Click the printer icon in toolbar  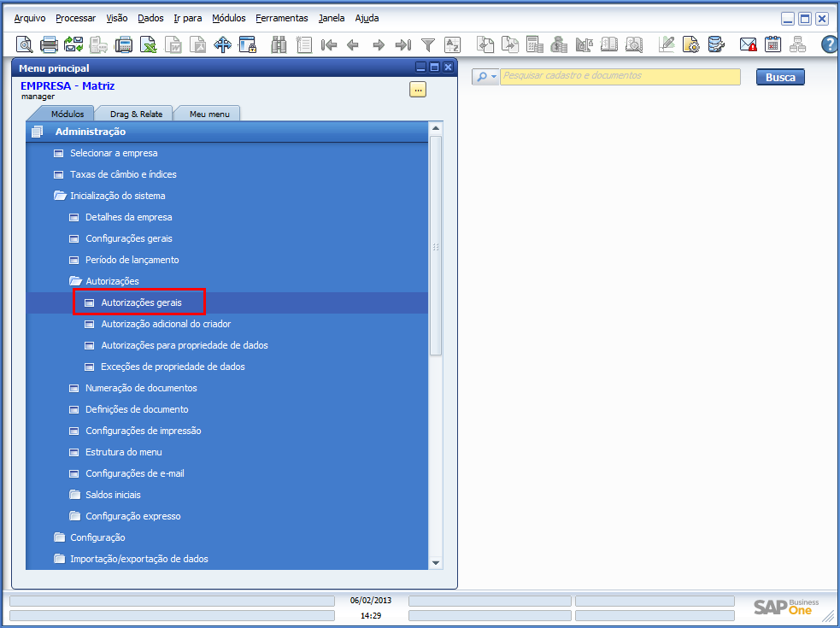tap(50, 44)
